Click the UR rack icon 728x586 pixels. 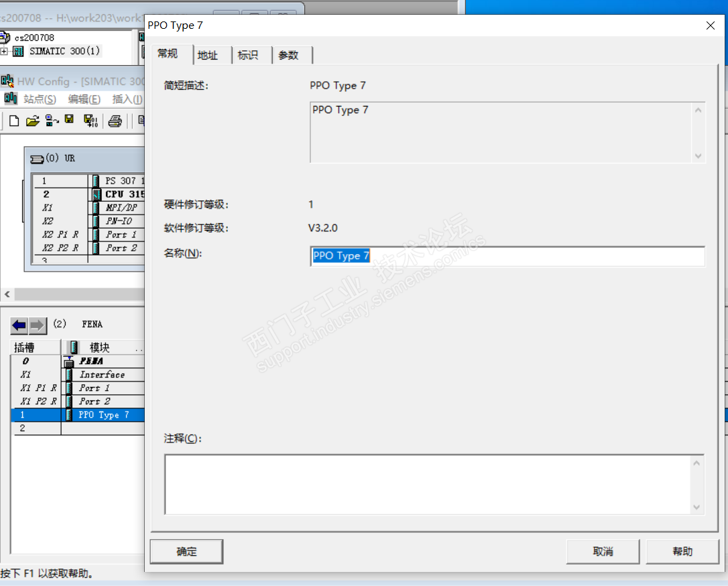tap(37, 159)
